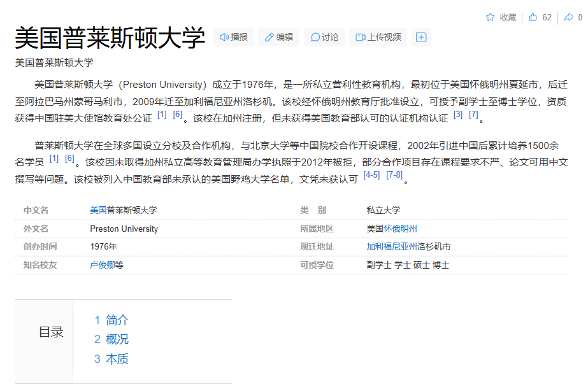Click the plus icon beside 上传视频
The image size is (588, 389).
pos(421,38)
